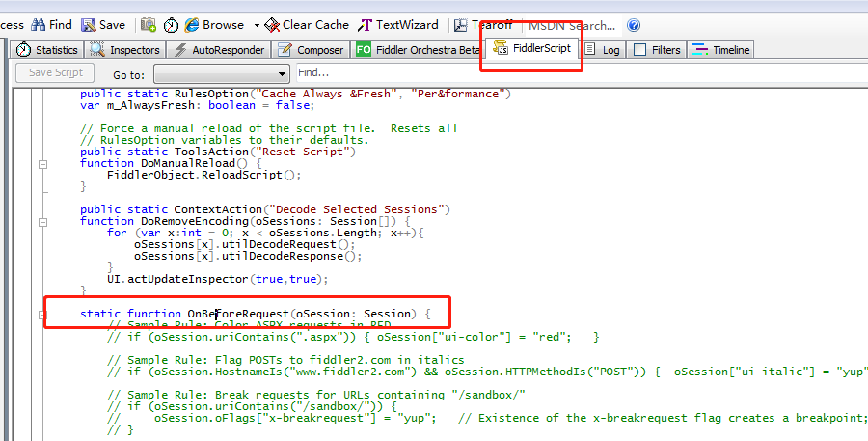Image resolution: width=868 pixels, height=441 pixels.
Task: Click "UI.actUpdateInspector(true,true);" line
Action: pyautogui.click(x=218, y=279)
